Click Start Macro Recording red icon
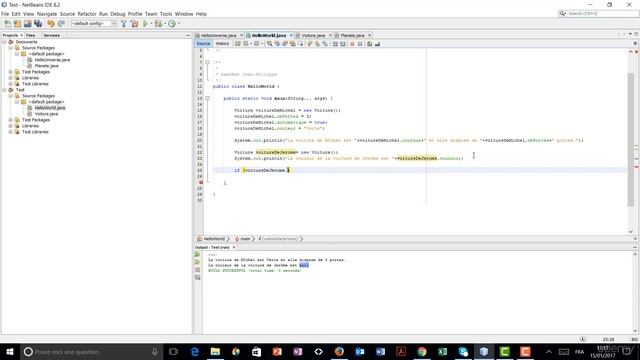This screenshot has width=640, height=360. [352, 44]
